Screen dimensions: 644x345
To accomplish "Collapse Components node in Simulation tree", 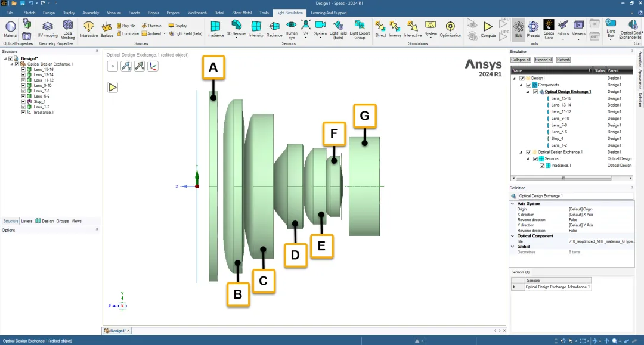I will tap(521, 85).
